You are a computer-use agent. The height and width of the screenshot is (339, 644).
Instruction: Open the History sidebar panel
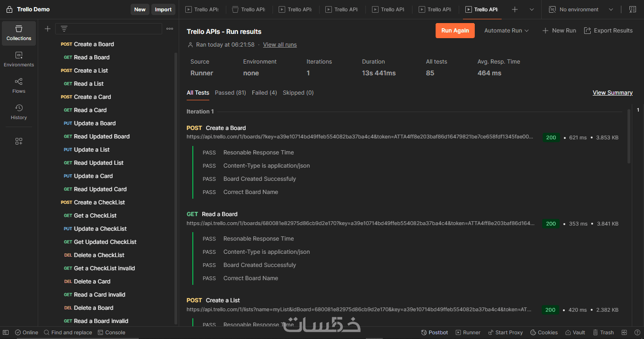click(19, 112)
